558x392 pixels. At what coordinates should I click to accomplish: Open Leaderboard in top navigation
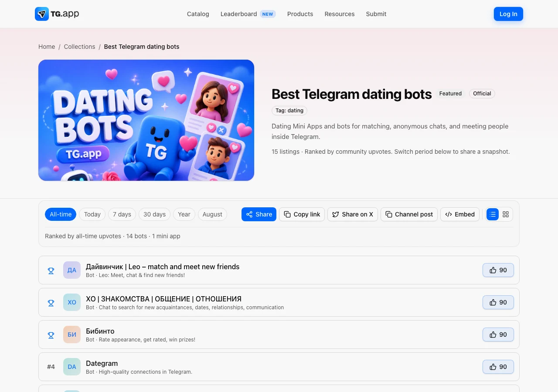point(238,14)
